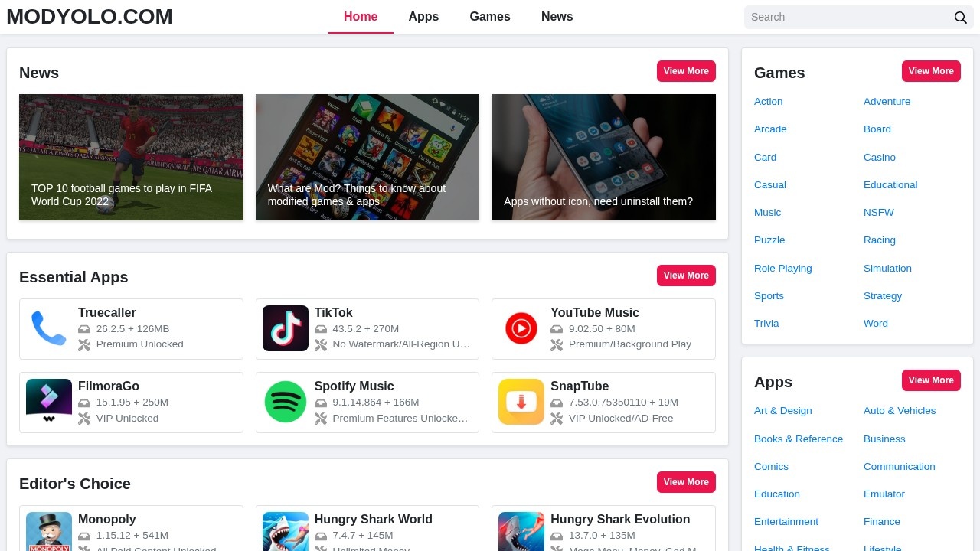980x551 pixels.
Task: Click View More for Essential Apps
Action: (x=686, y=275)
